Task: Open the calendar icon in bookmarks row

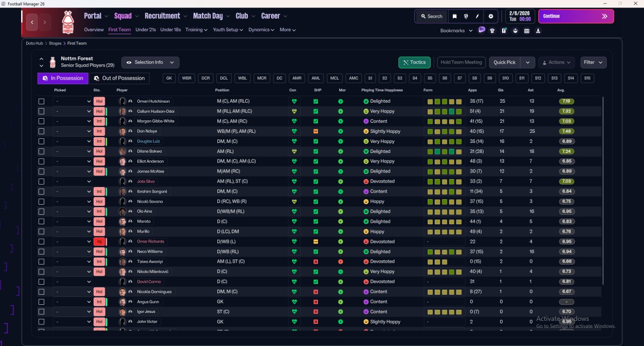Action: pyautogui.click(x=527, y=31)
